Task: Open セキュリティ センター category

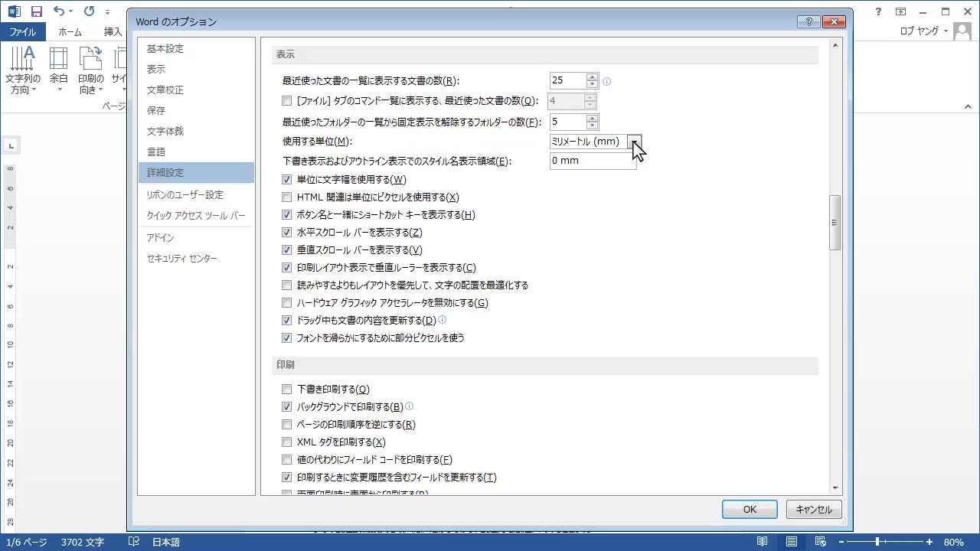Action: click(196, 259)
